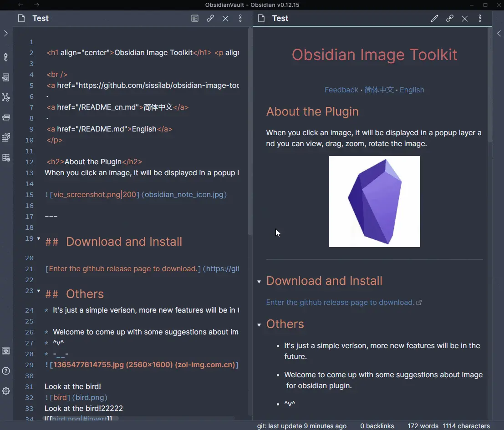Open the more options menu on the right pane
Viewport: 504px width, 430px height.
[x=480, y=18]
